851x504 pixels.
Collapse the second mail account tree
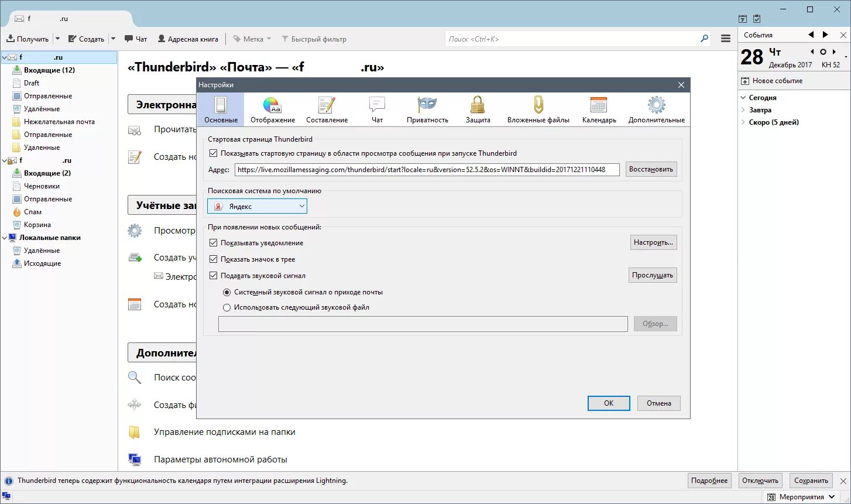tap(4, 160)
